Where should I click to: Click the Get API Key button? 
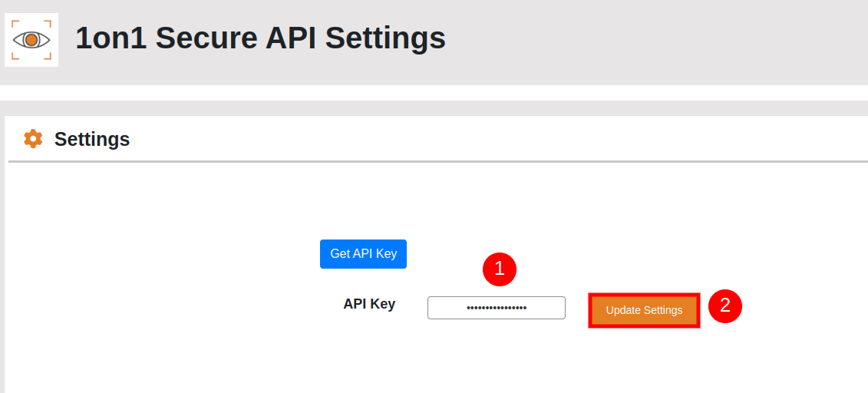363,254
